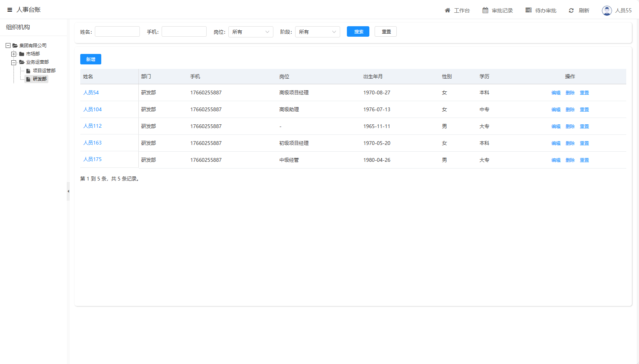The height and width of the screenshot is (364, 639).
Task: Click the 人员55 user avatar
Action: tap(607, 10)
